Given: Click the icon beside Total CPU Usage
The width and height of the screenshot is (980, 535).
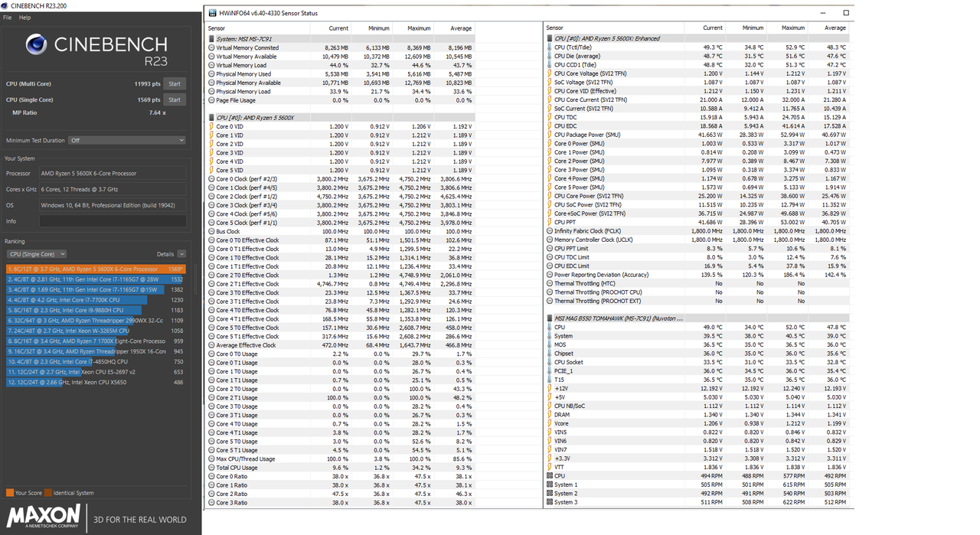Looking at the screenshot, I should pos(211,468).
